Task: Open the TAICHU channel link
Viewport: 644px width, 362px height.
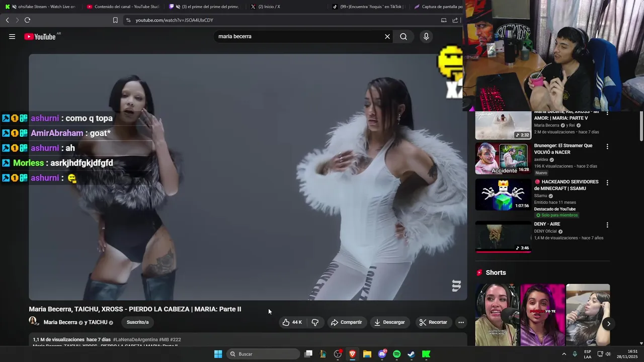Action: [x=99, y=322]
